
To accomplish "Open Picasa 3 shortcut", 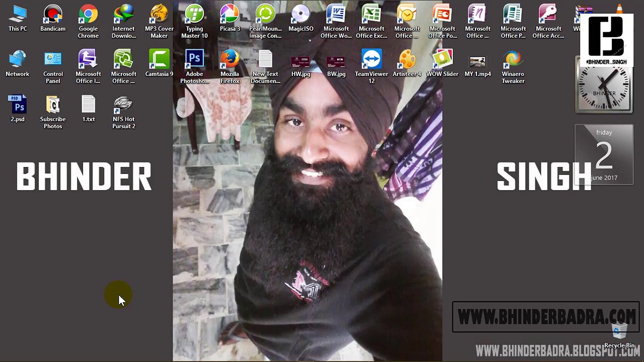I will coord(230,19).
